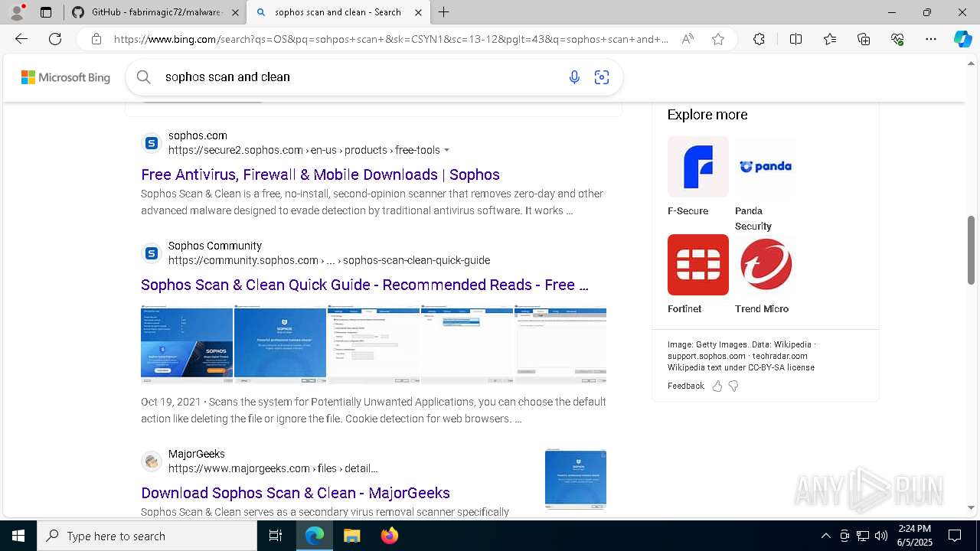Show hidden system tray icons
This screenshot has height=551, width=980.
click(825, 536)
